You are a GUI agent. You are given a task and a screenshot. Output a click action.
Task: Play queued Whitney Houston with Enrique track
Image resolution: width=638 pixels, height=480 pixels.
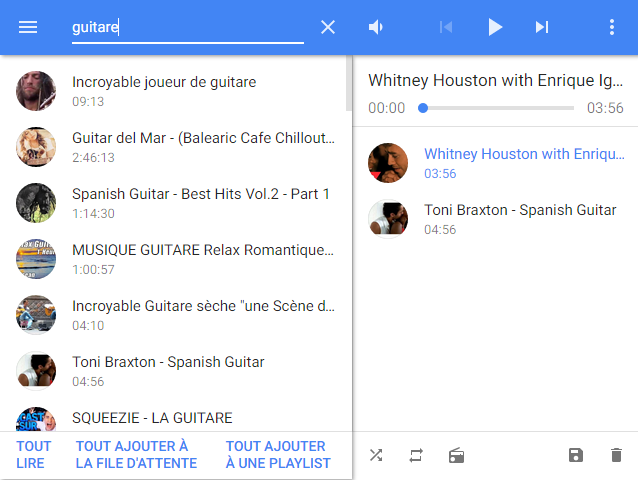[495, 163]
